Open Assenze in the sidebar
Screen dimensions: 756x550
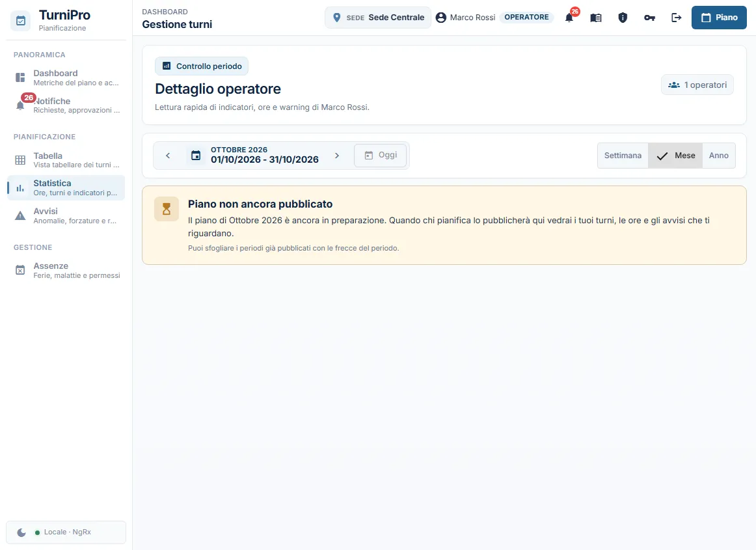[x=66, y=270]
